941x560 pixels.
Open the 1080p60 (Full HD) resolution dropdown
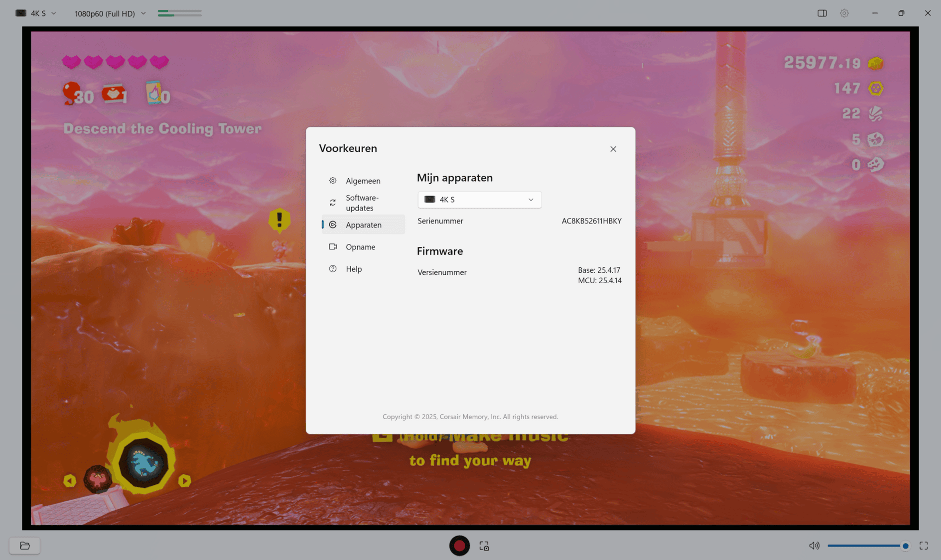[110, 13]
